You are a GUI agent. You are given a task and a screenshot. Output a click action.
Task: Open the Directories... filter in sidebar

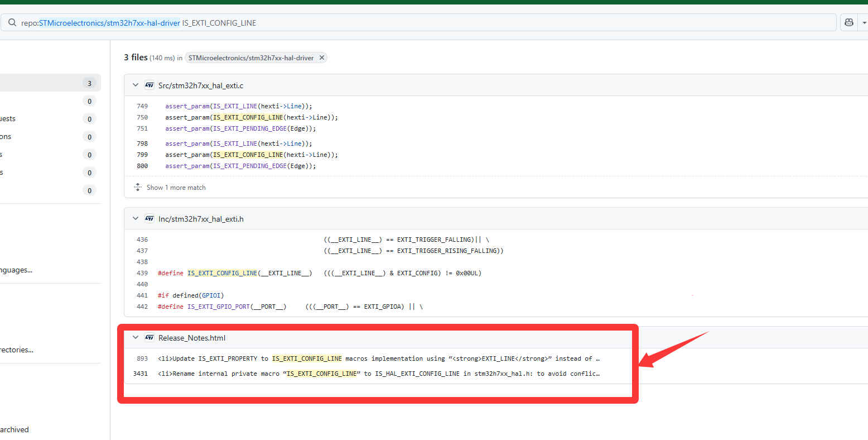pos(17,350)
